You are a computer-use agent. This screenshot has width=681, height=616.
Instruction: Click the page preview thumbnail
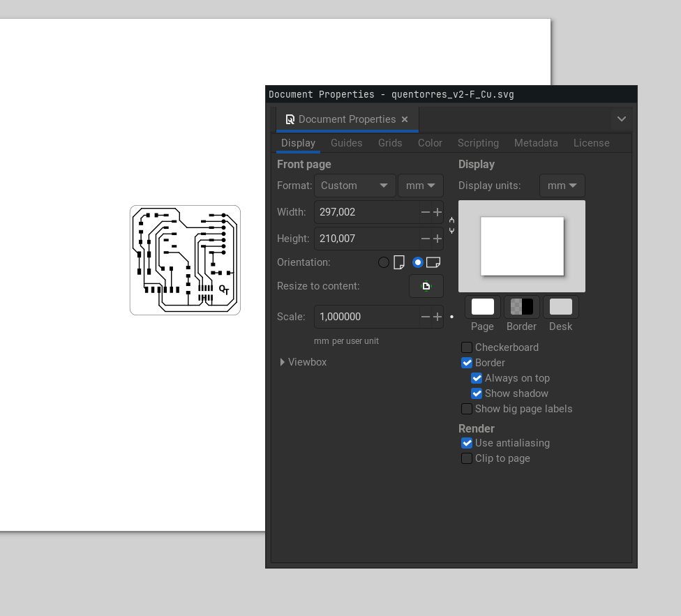522,246
